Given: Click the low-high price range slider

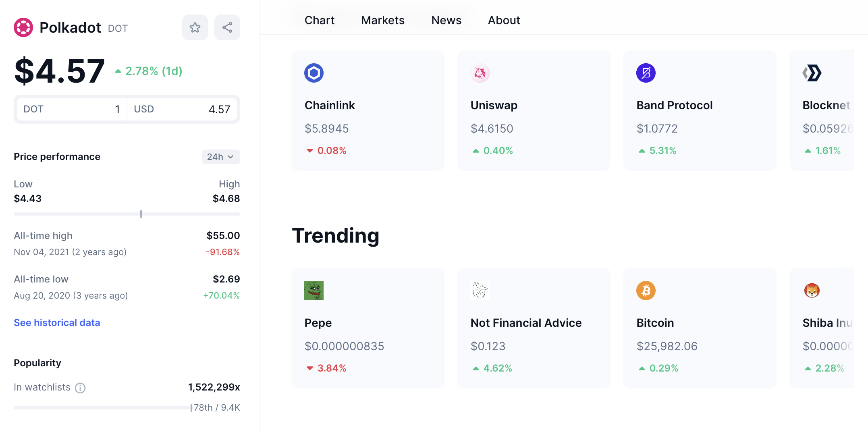Looking at the screenshot, I should [127, 214].
